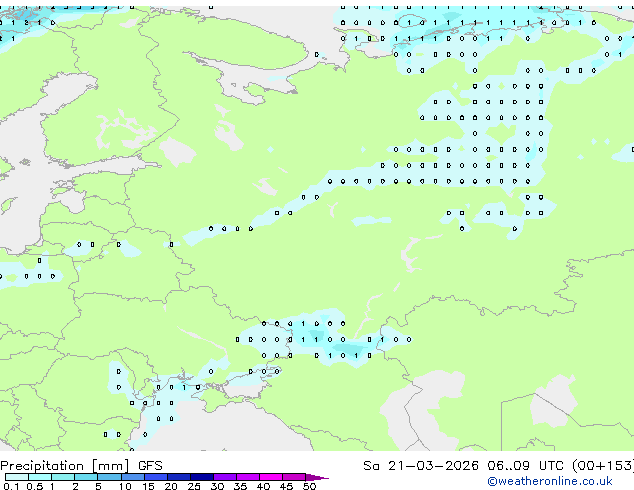The image size is (634, 490).
Task: Click the 'Precipitation [mm] GFS' title text
Action: pyautogui.click(x=81, y=466)
